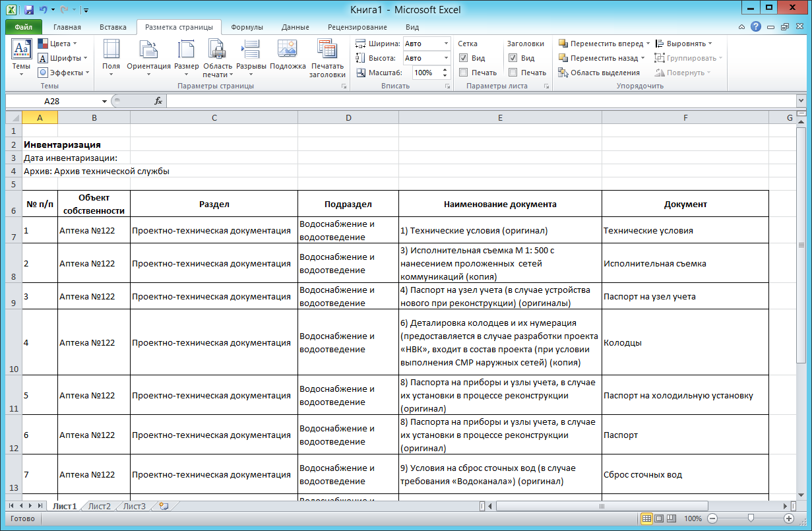Open the Breaks (Разрывы) menu
Image resolution: width=812 pixels, height=531 pixels.
pyautogui.click(x=251, y=57)
